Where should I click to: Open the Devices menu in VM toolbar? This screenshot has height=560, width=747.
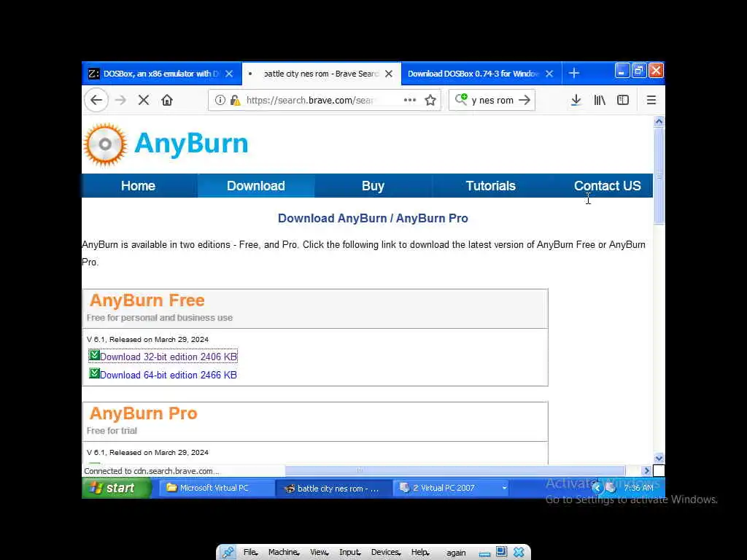pos(385,552)
